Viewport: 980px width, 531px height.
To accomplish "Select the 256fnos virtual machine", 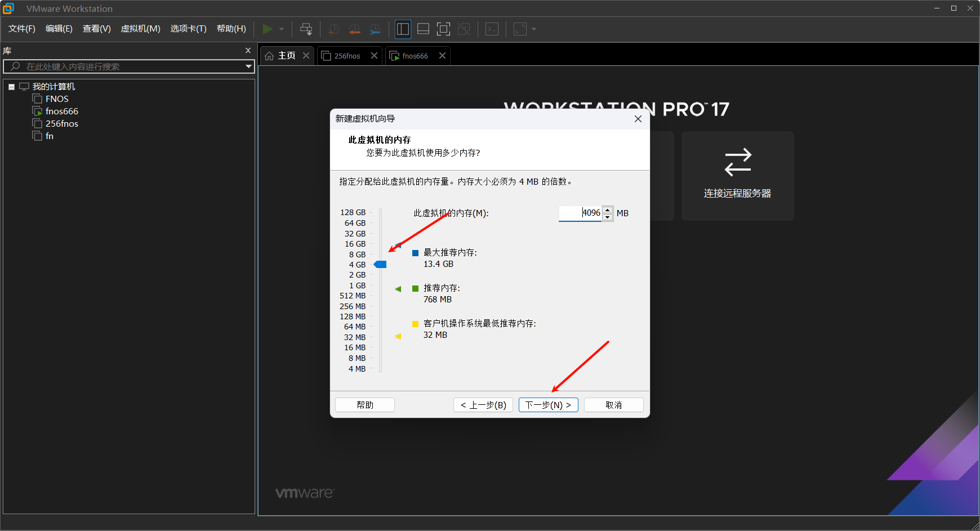I will tap(61, 124).
